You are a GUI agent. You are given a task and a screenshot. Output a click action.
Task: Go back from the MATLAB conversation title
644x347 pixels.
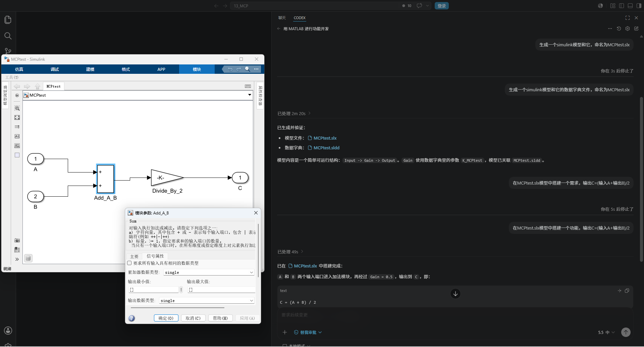click(x=279, y=29)
